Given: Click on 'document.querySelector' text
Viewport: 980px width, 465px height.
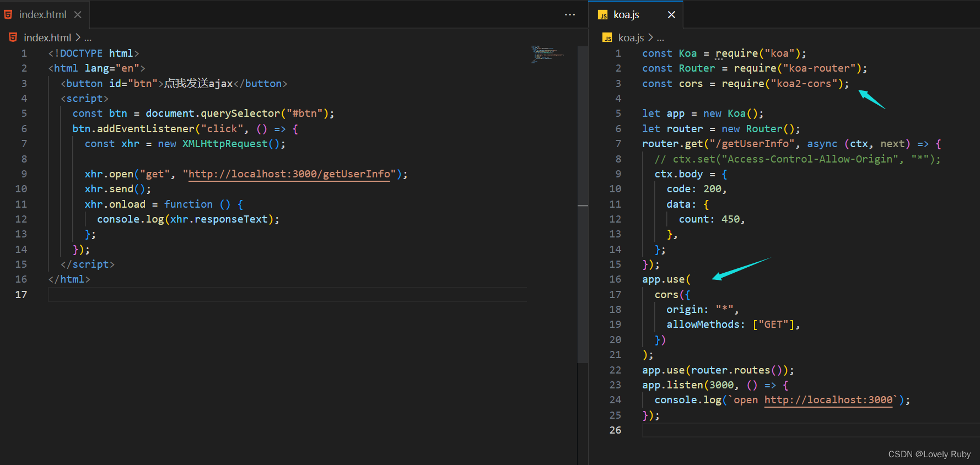Looking at the screenshot, I should pos(213,113).
